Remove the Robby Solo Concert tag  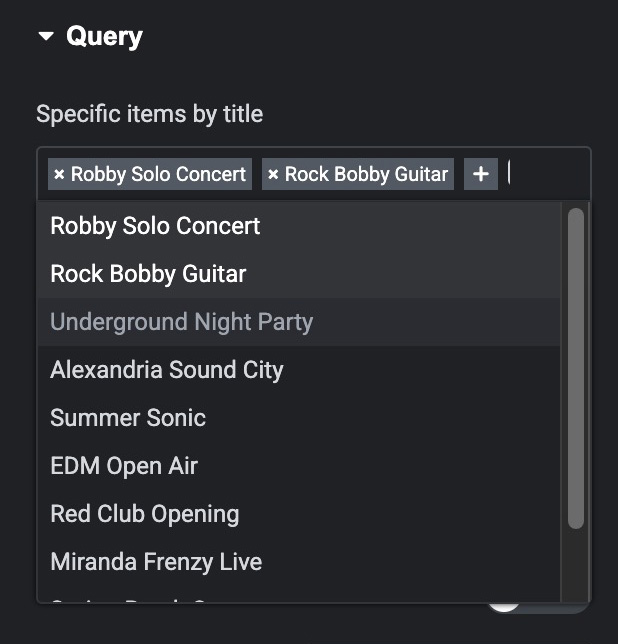(59, 175)
